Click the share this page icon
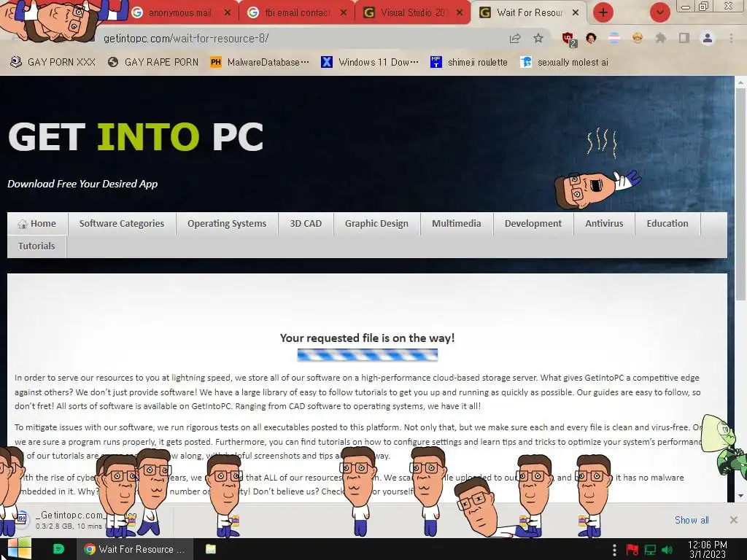Image resolution: width=747 pixels, height=560 pixels. pos(515,39)
